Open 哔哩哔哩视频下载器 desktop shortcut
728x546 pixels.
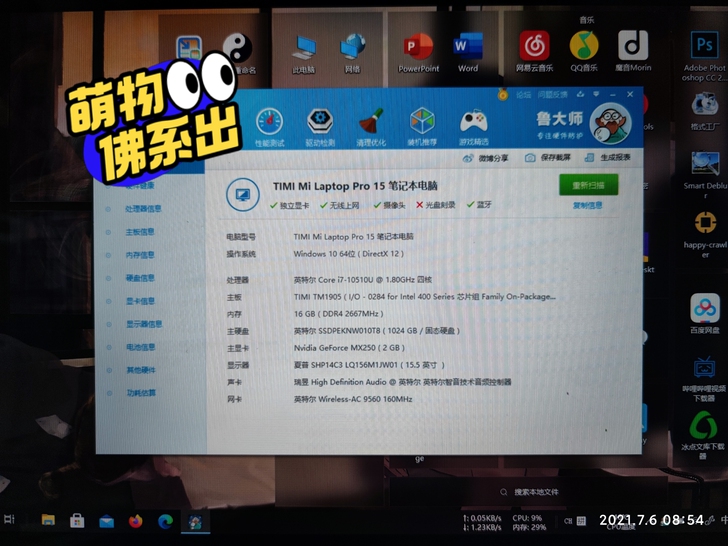[704, 379]
